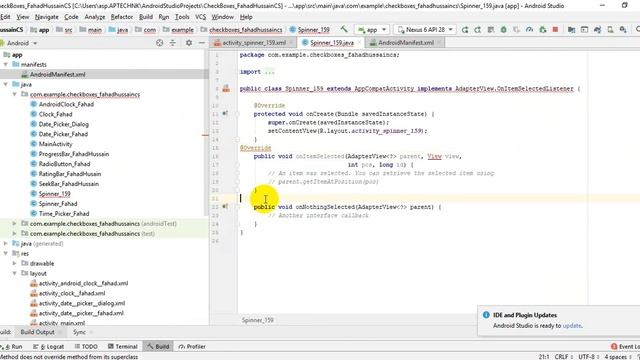Open the TODO tool window

(x=86, y=347)
